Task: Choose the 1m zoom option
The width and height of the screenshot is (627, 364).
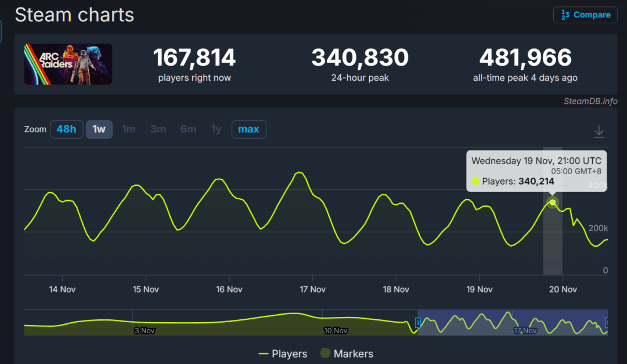Action: 128,129
